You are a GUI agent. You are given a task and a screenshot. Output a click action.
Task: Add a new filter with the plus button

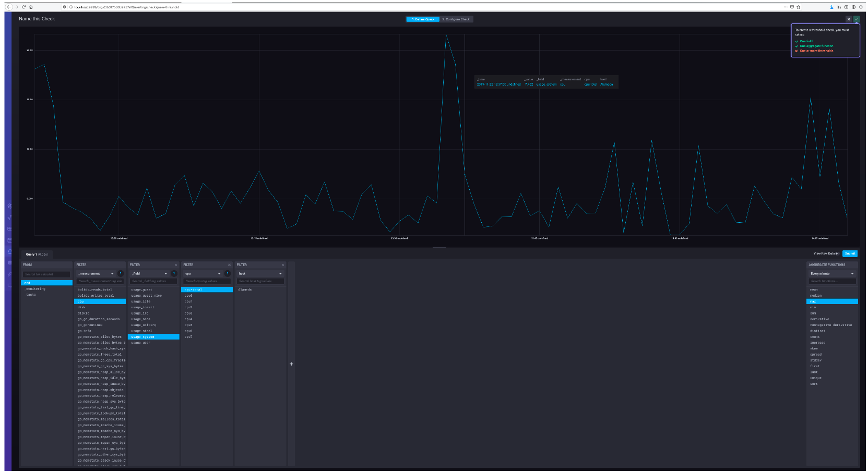291,364
